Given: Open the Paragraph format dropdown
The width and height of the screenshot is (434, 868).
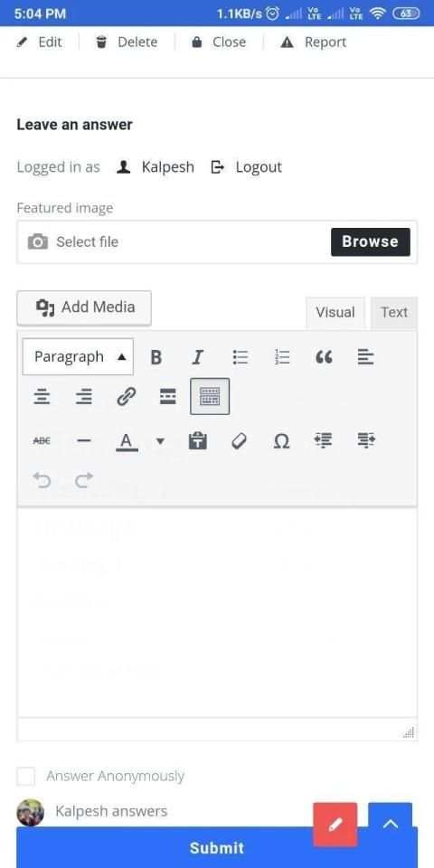Looking at the screenshot, I should 78,356.
